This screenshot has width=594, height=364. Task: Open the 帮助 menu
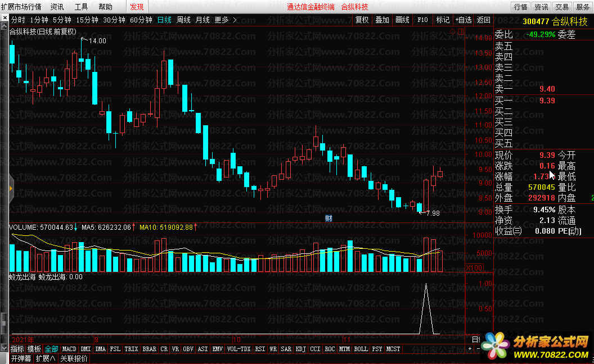point(105,7)
